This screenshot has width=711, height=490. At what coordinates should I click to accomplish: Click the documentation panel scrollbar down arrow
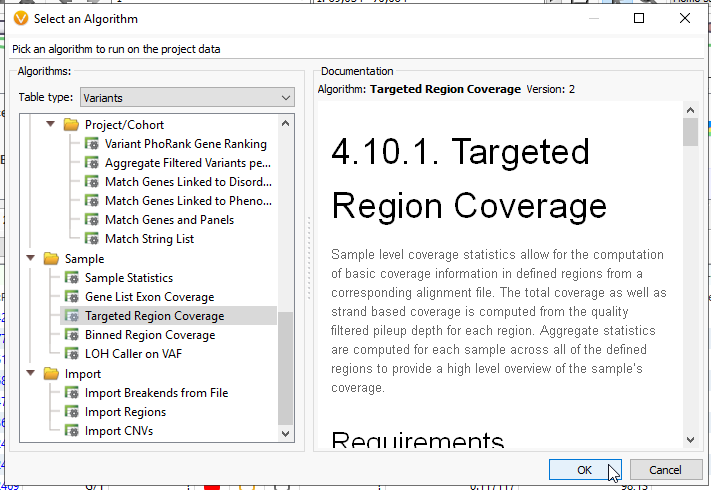pyautogui.click(x=690, y=439)
